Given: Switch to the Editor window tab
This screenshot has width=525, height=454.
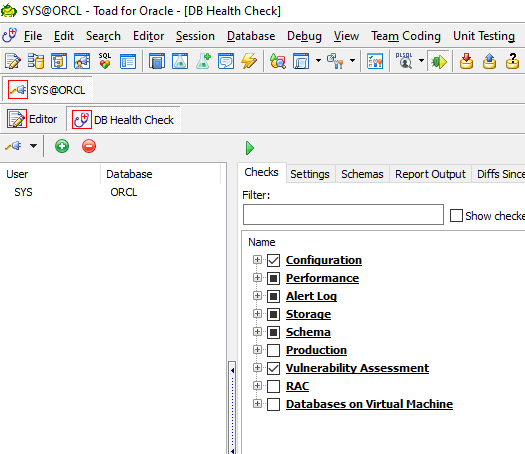Looking at the screenshot, I should coord(32,119).
